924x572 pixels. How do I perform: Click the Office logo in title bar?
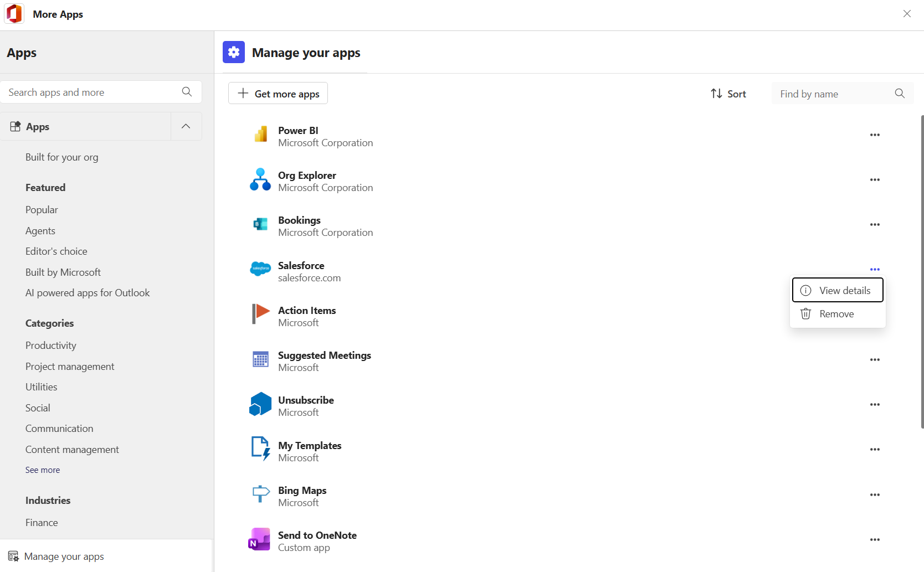(14, 14)
